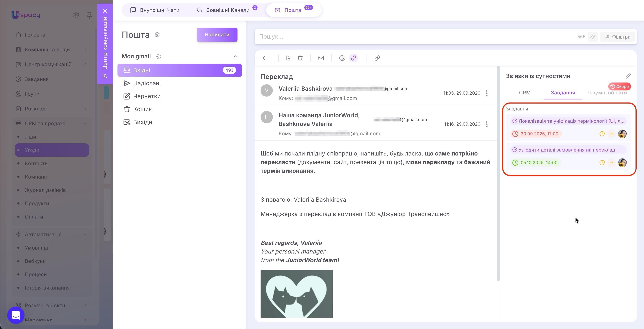Create task from email icon
This screenshot has width=644, height=329.
click(342, 58)
